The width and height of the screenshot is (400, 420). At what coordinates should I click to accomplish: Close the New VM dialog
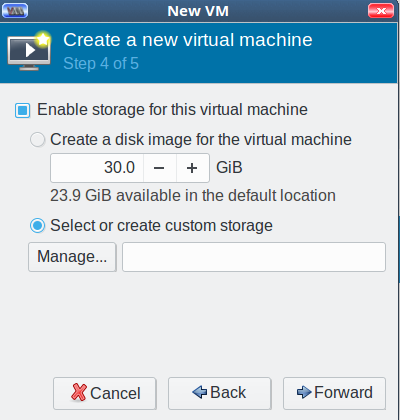[381, 11]
